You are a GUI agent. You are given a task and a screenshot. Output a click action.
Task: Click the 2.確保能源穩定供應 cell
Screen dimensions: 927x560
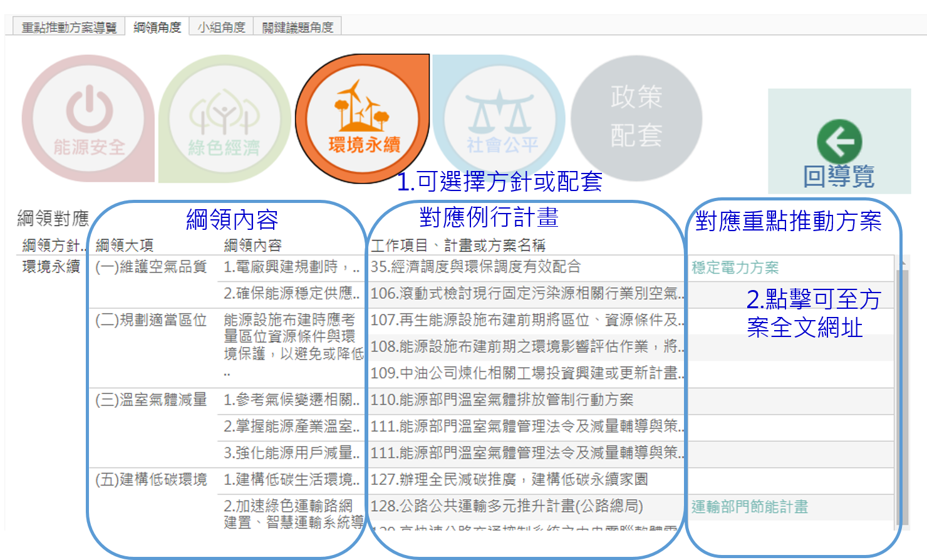click(x=292, y=293)
